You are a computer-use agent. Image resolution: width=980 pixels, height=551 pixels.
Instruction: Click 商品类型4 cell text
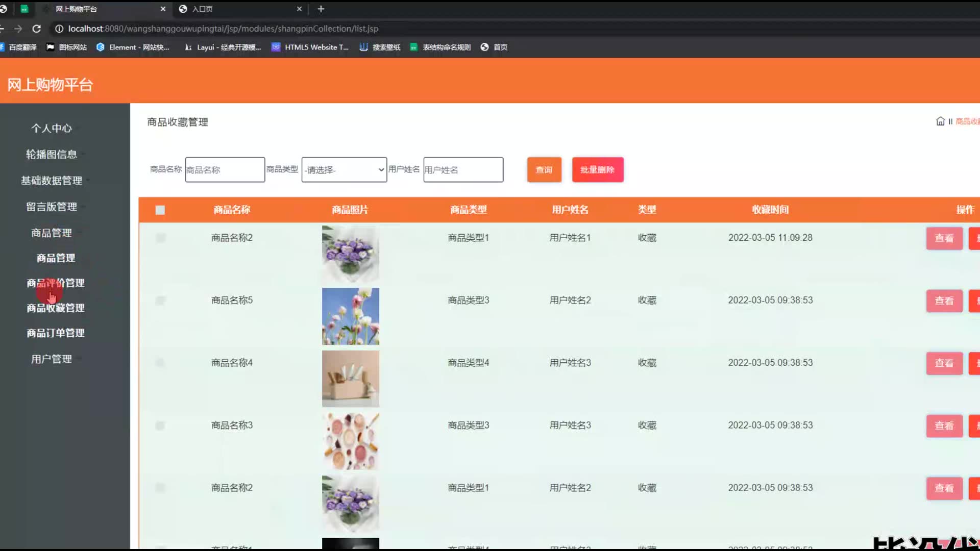tap(469, 363)
